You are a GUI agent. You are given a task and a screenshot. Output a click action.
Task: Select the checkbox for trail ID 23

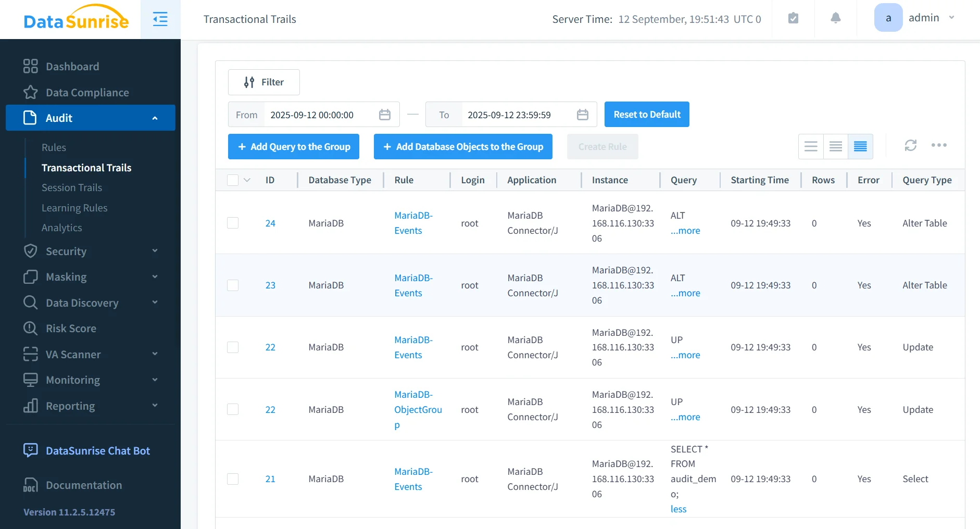233,285
